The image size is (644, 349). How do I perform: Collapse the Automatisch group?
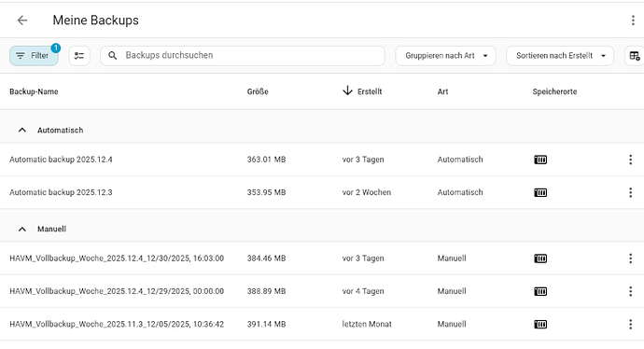[22, 130]
